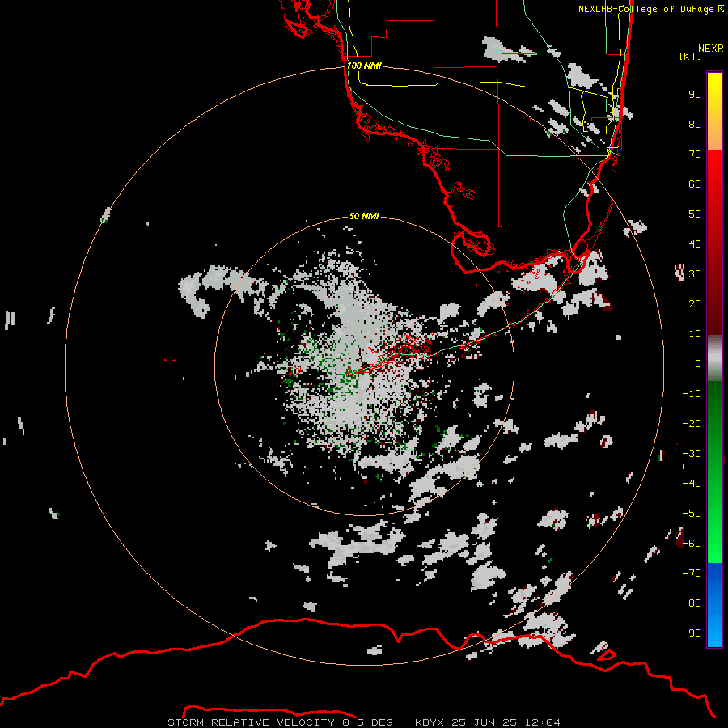
Task: Click the 10 value on the color scale
Action: (x=695, y=334)
